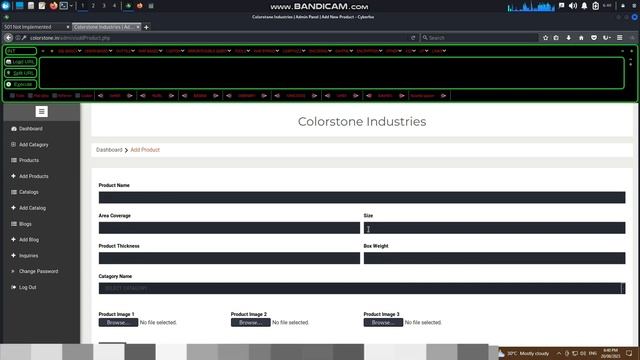Viewport: 640px width, 360px height.
Task: Browse for Product Image 3 file
Action: tap(383, 322)
